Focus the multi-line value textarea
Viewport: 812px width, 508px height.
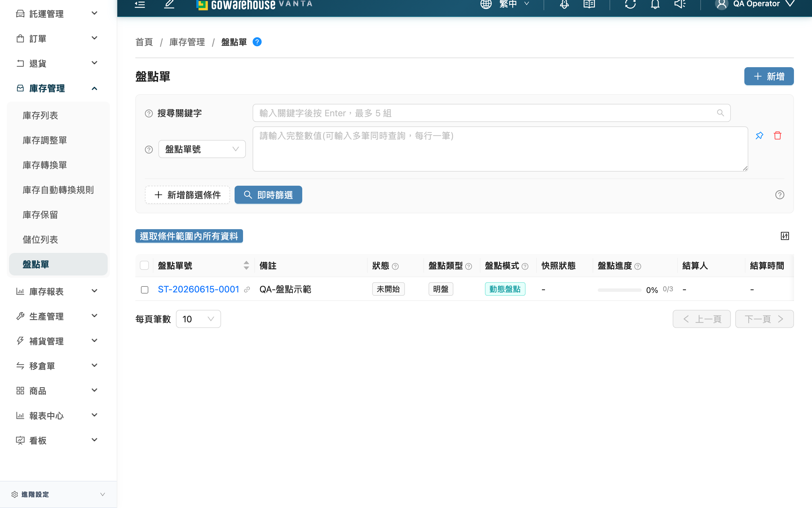pos(500,149)
